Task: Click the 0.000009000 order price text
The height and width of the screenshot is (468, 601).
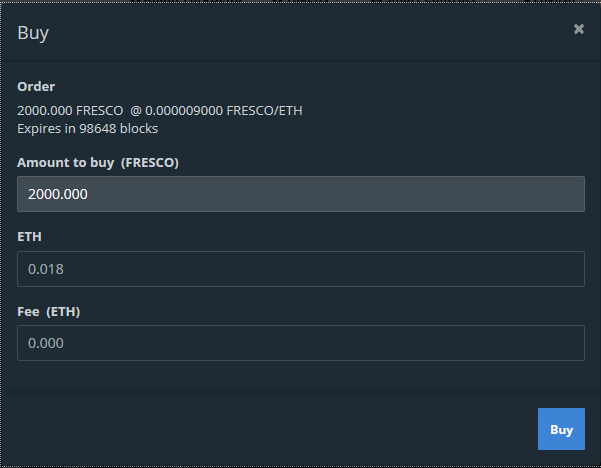Action: tap(185, 110)
